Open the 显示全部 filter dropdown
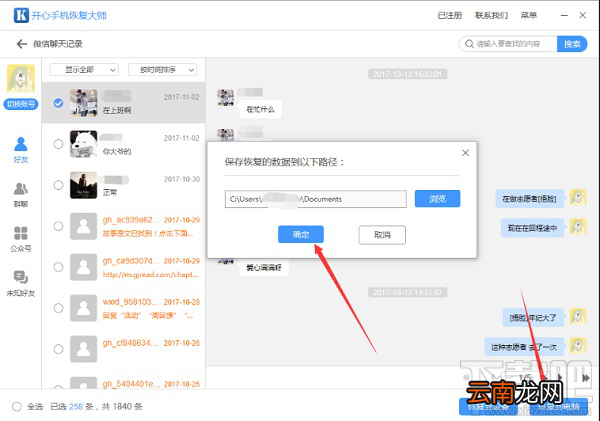 click(84, 70)
